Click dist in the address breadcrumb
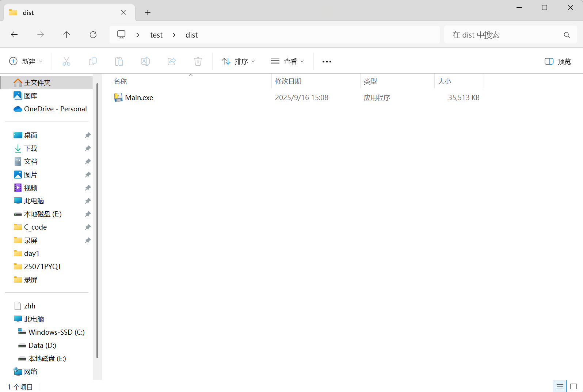The width and height of the screenshot is (583, 392). [191, 35]
